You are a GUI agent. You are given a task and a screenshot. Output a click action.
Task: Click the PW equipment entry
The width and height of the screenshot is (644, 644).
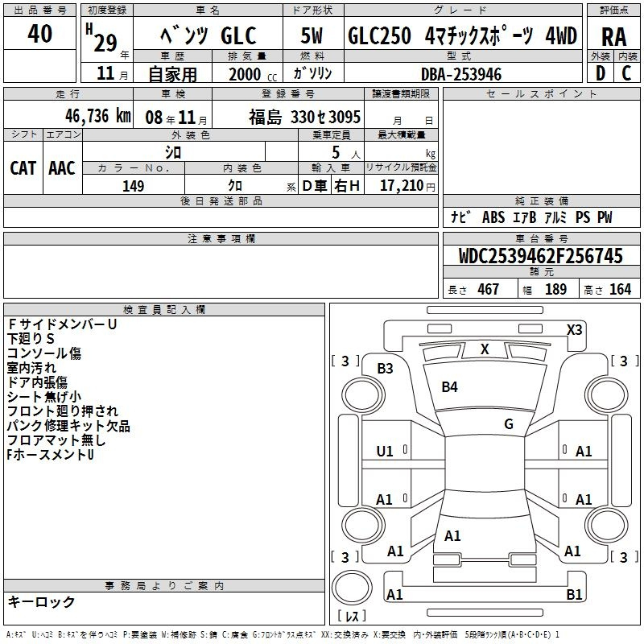coord(605,217)
